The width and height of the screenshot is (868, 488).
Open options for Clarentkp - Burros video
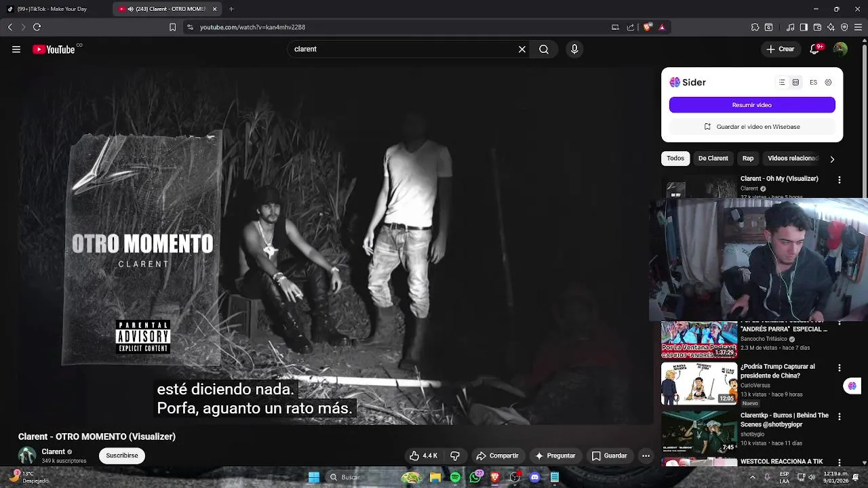click(840, 416)
